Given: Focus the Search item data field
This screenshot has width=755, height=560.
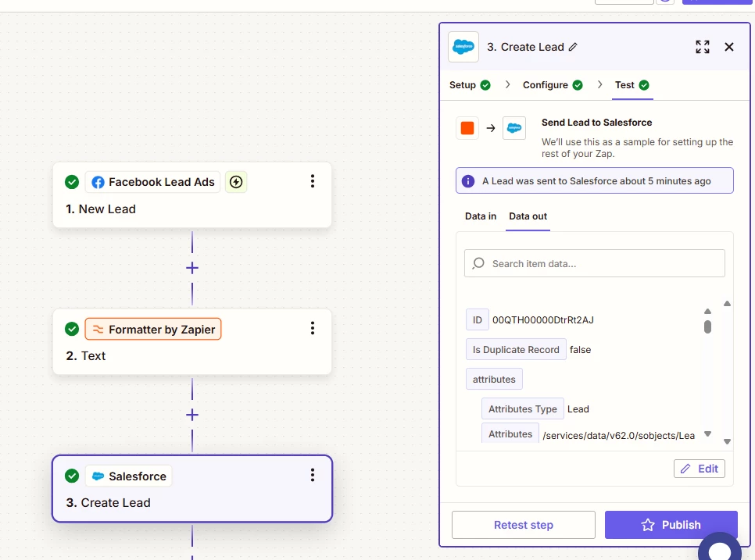Looking at the screenshot, I should [594, 263].
